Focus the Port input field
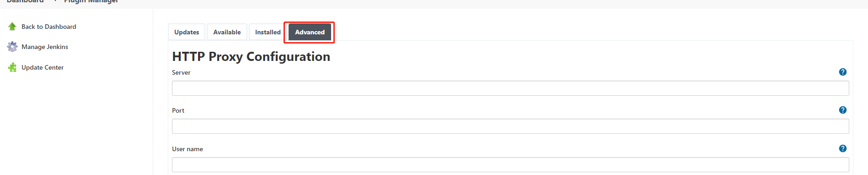 click(510, 126)
